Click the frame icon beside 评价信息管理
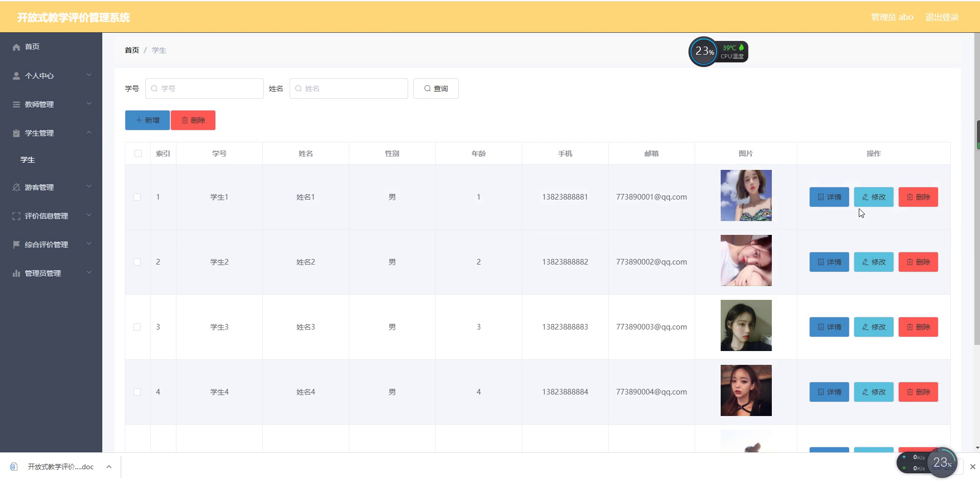 pos(16,216)
